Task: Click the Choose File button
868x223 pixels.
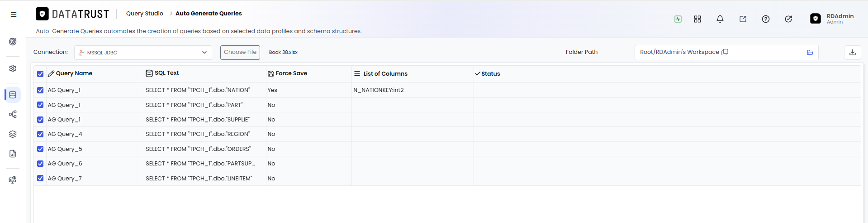Action: coord(240,52)
